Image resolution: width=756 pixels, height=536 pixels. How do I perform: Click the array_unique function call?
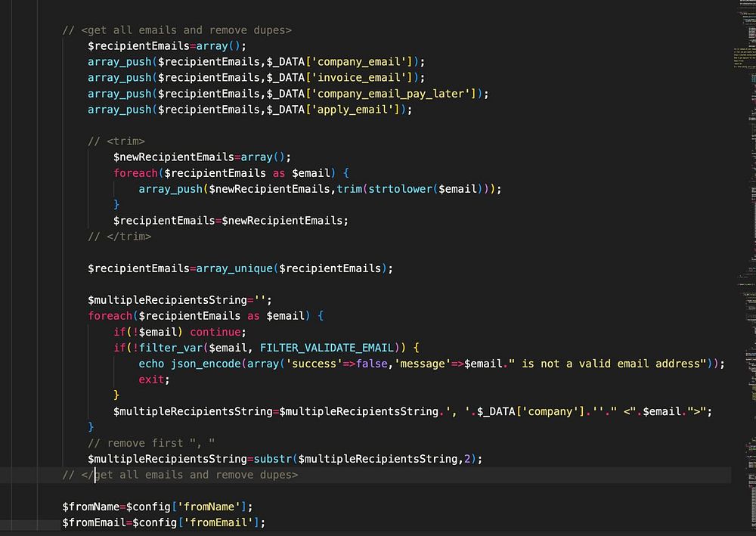(x=234, y=268)
